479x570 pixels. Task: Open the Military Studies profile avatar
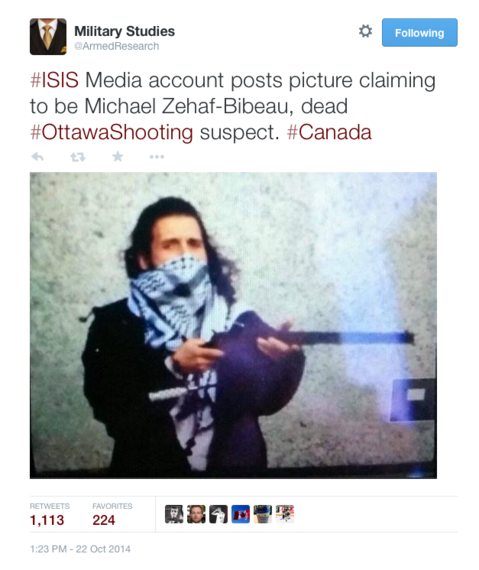pos(48,37)
